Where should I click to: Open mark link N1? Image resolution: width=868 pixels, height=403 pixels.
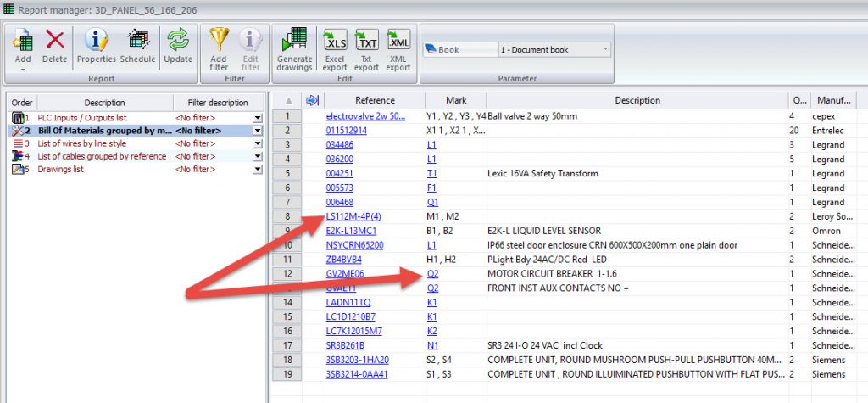(x=433, y=345)
